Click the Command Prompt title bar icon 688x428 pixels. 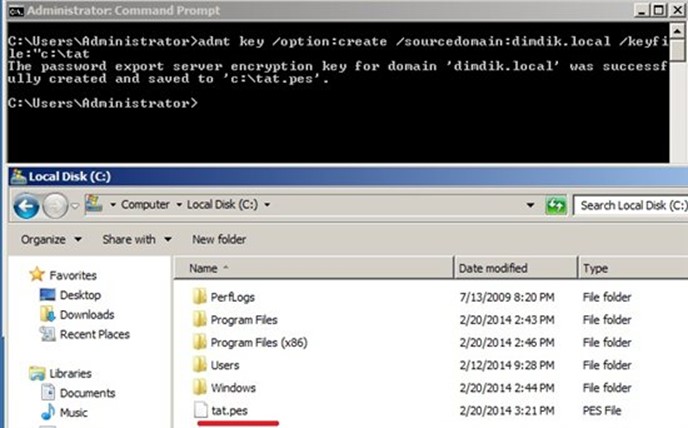(x=16, y=11)
